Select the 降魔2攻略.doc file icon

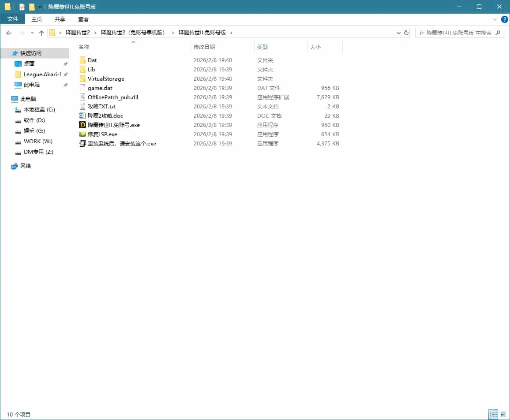82,115
